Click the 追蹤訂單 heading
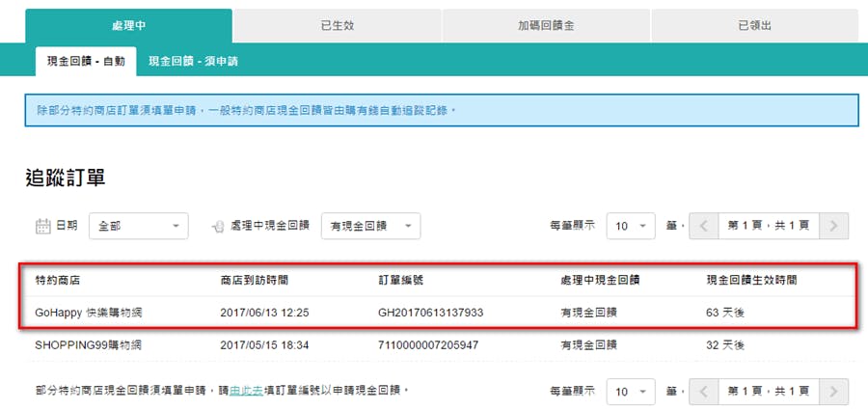This screenshot has width=868, height=410. 66,178
